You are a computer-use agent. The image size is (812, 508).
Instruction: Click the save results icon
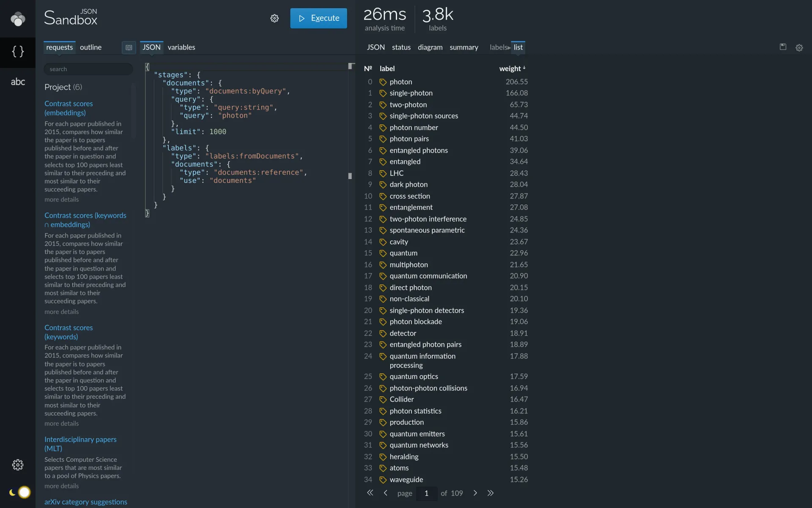[x=783, y=47]
